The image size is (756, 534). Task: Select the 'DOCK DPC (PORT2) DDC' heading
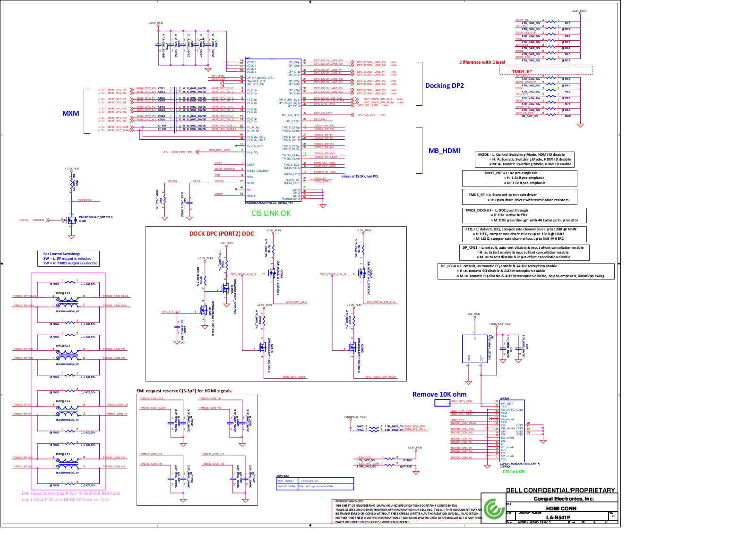(x=222, y=234)
